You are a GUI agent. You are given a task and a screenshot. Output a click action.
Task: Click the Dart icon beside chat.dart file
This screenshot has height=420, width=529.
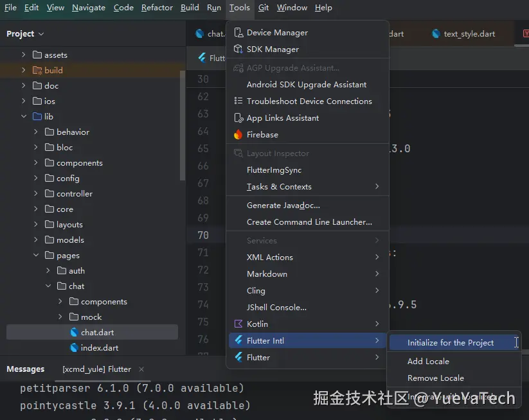(74, 333)
